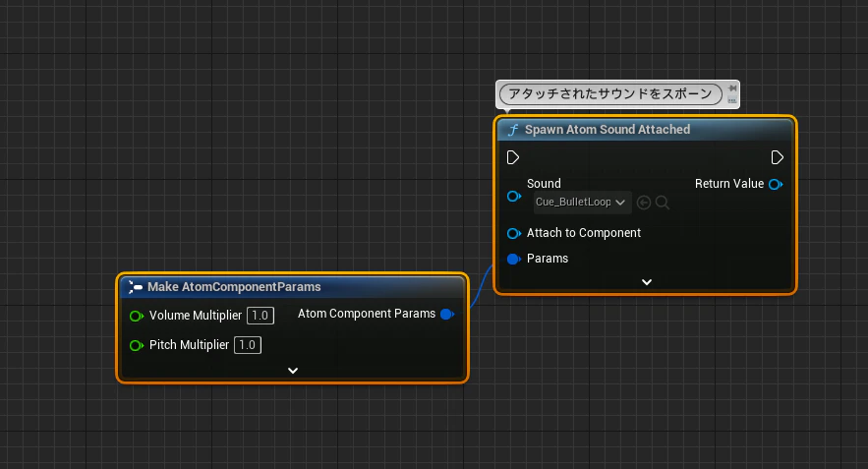
Task: Click the Return Value output pin
Action: click(x=776, y=184)
